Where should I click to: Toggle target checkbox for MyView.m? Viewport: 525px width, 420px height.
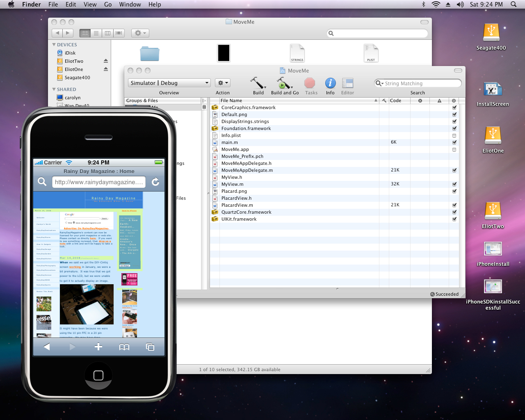tap(454, 184)
